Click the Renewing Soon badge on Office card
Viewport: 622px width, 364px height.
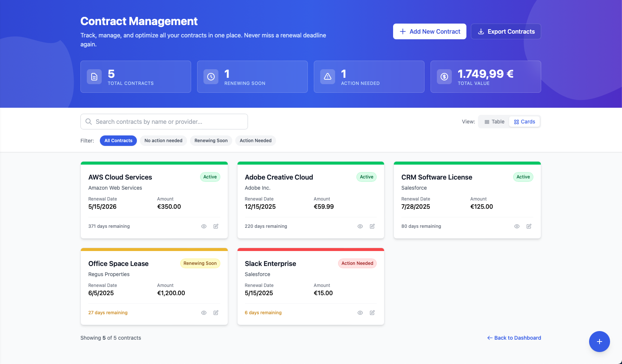coord(200,263)
